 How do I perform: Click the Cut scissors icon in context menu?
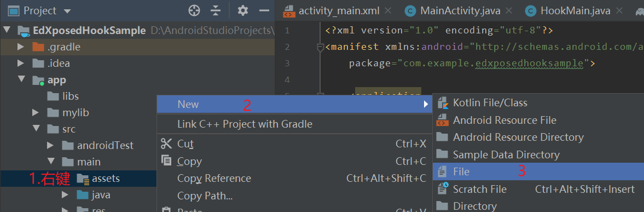point(166,144)
